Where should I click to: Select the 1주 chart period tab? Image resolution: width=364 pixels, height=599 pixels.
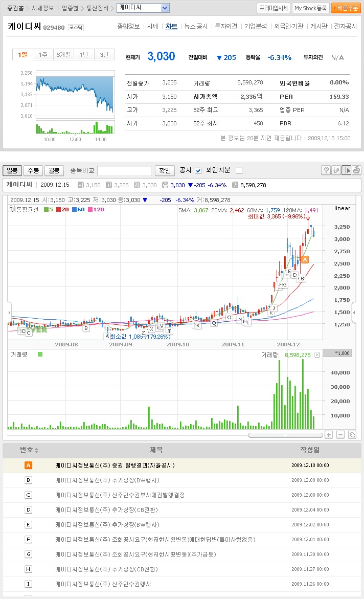coord(43,55)
